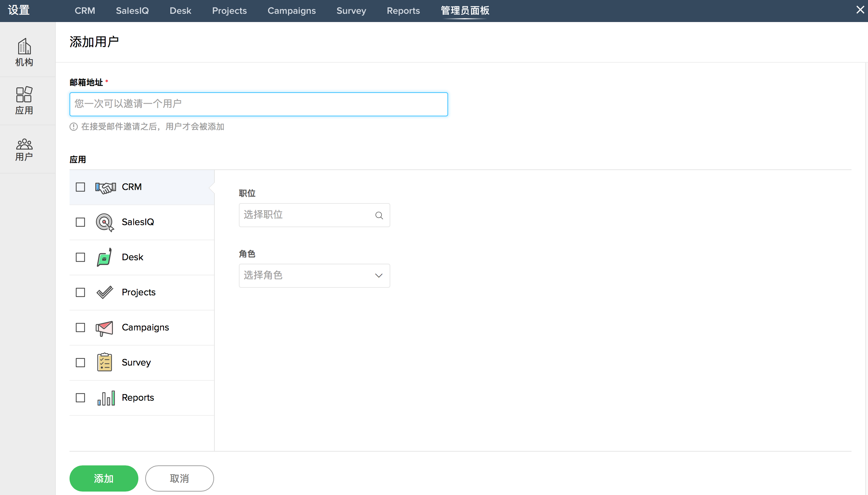Enable the CRM checkbox

coord(80,187)
